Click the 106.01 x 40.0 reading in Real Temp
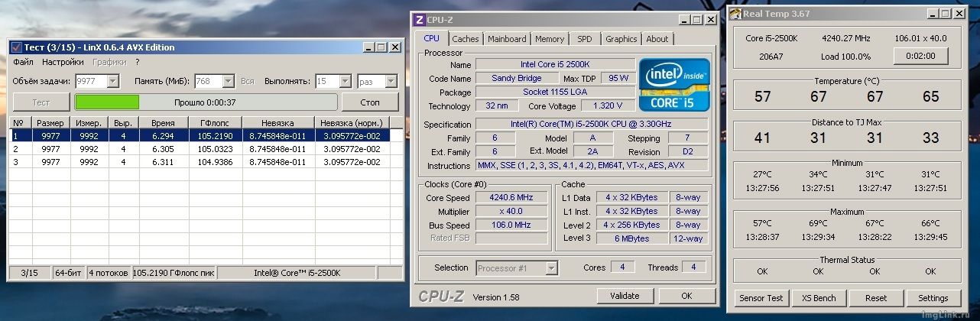 (920, 37)
